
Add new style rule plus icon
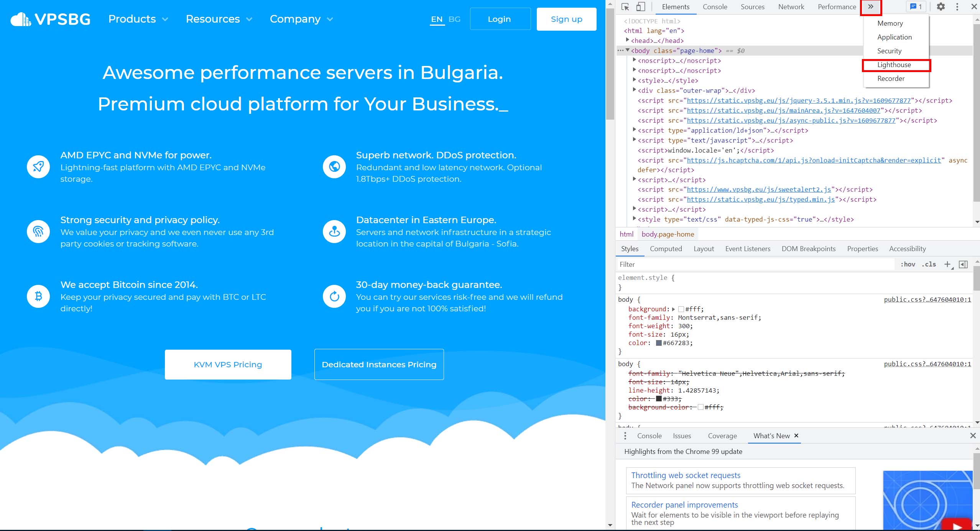pyautogui.click(x=948, y=265)
